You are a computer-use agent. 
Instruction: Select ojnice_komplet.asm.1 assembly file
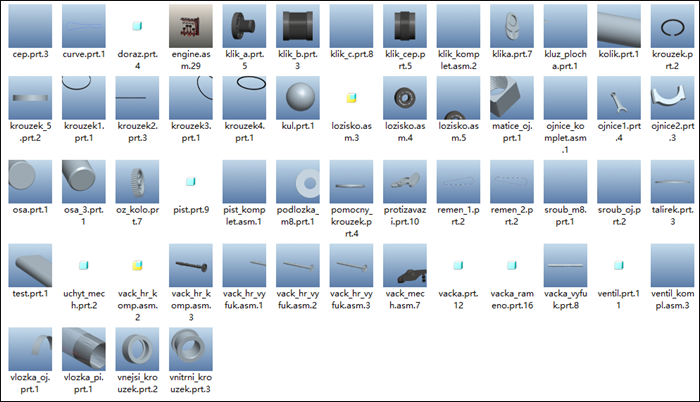pos(565,98)
